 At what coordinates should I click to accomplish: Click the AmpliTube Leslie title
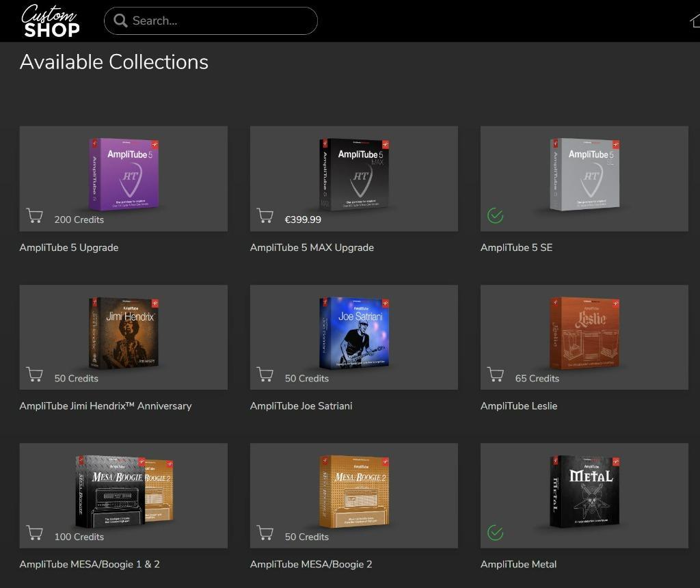519,406
